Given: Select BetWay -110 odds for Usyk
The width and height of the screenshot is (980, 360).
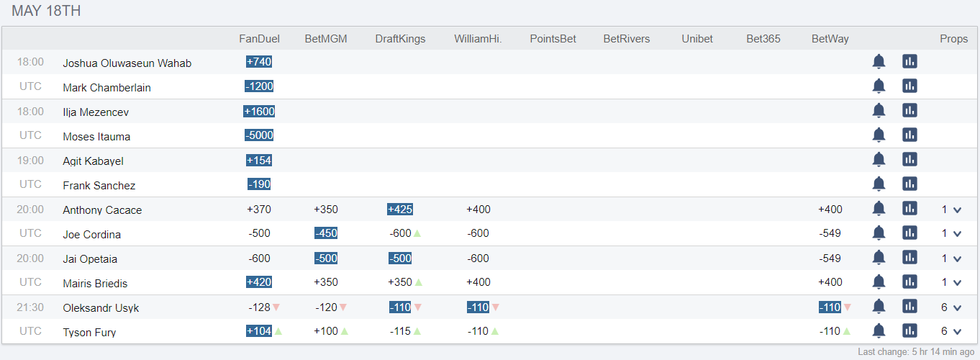Looking at the screenshot, I should point(830,307).
